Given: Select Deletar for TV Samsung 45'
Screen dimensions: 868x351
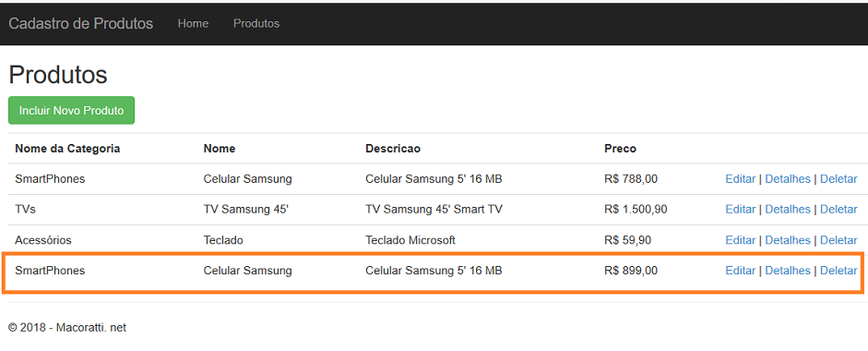Looking at the screenshot, I should (838, 210).
